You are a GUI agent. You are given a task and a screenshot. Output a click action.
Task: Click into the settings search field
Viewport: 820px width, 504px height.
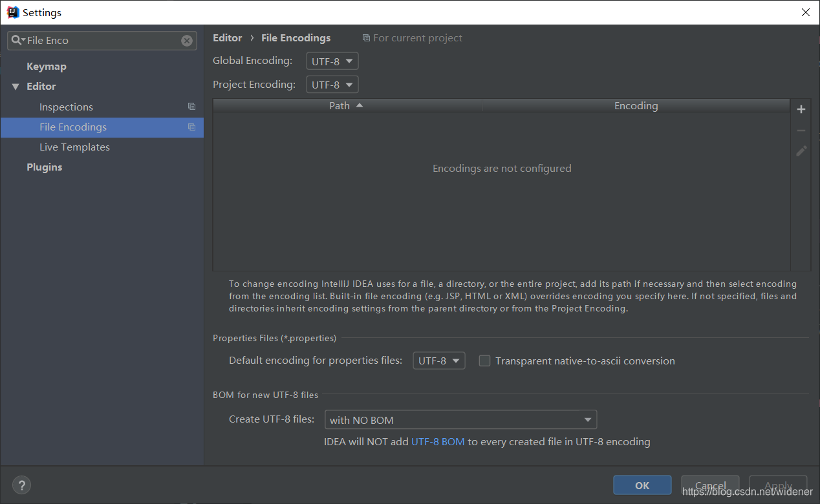coord(103,41)
